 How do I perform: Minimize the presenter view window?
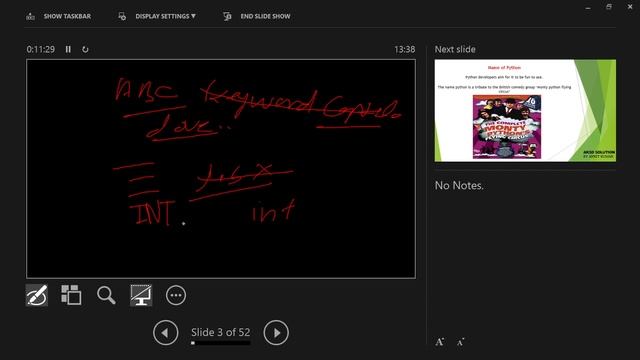588,7
